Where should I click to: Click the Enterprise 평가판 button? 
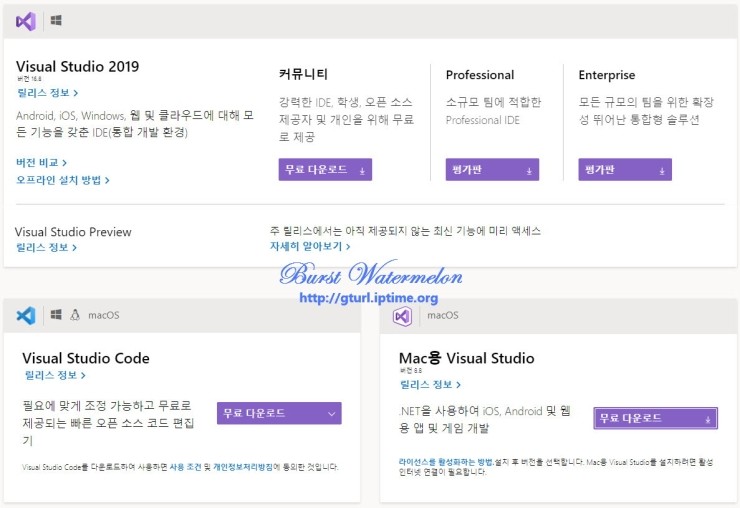(x=625, y=169)
